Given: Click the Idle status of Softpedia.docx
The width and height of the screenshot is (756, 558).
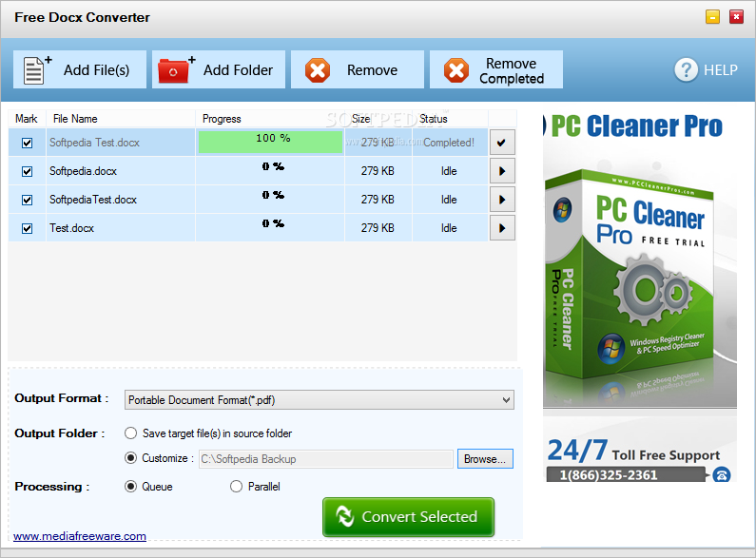Looking at the screenshot, I should [x=449, y=171].
